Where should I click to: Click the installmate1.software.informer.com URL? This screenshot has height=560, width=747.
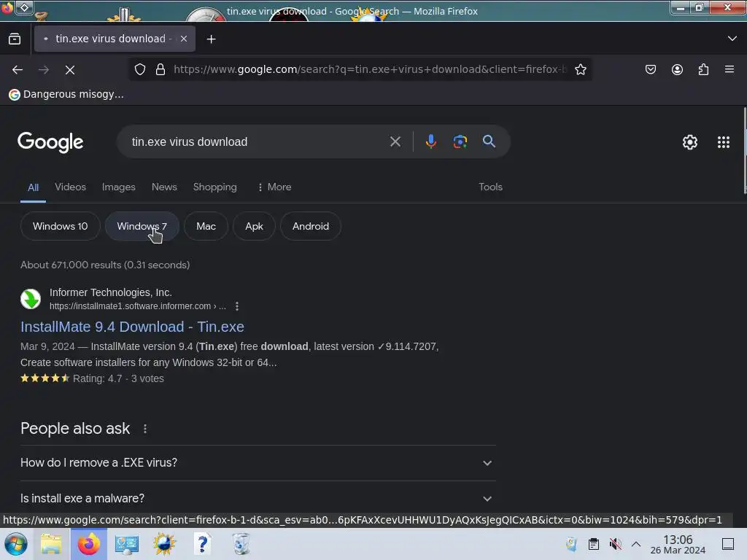(138, 306)
